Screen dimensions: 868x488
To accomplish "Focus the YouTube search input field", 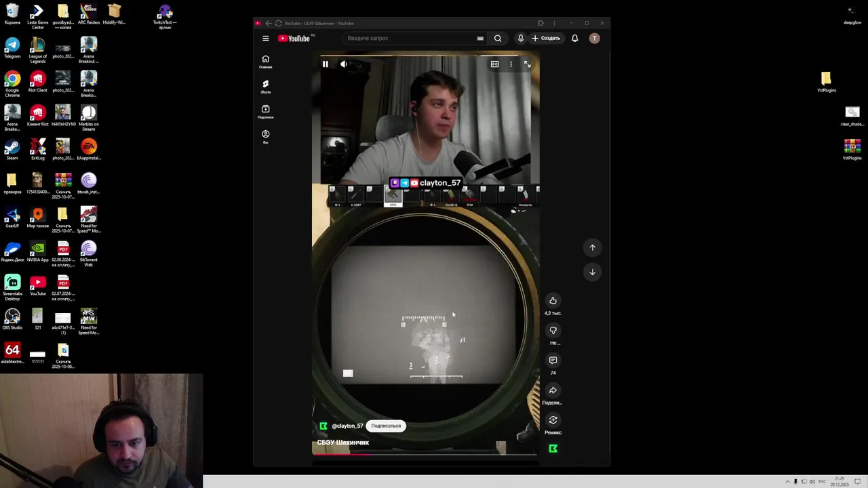I will [x=410, y=39].
